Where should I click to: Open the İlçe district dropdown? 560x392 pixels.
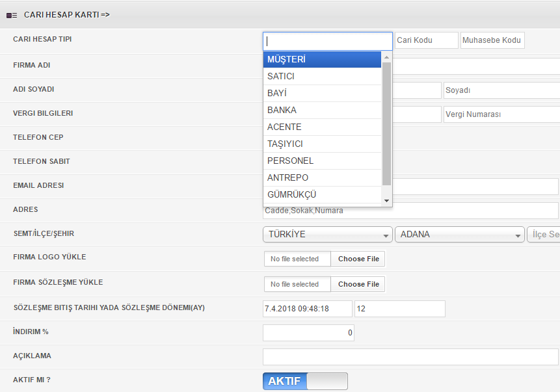tap(544, 234)
